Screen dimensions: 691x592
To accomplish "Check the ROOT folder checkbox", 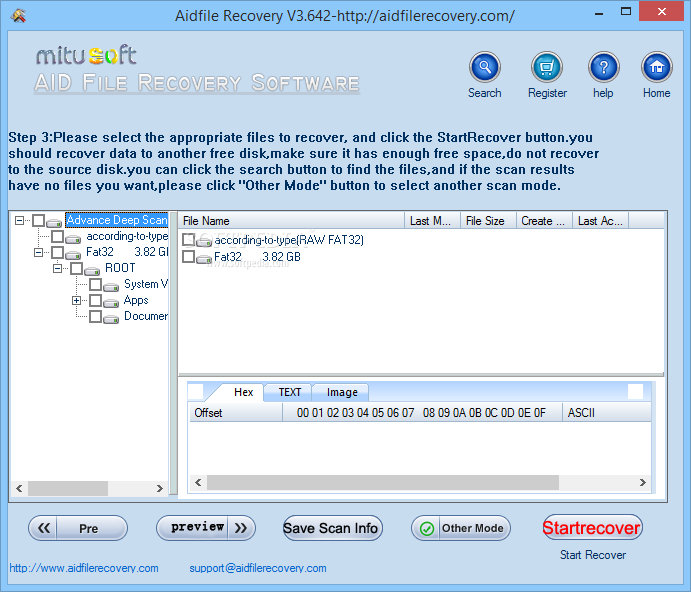I will click(76, 268).
